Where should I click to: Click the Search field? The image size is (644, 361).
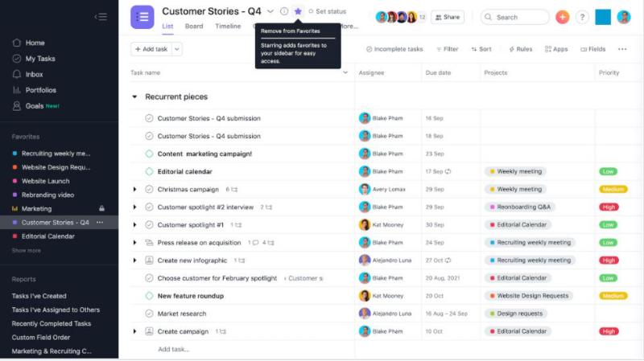(514, 17)
